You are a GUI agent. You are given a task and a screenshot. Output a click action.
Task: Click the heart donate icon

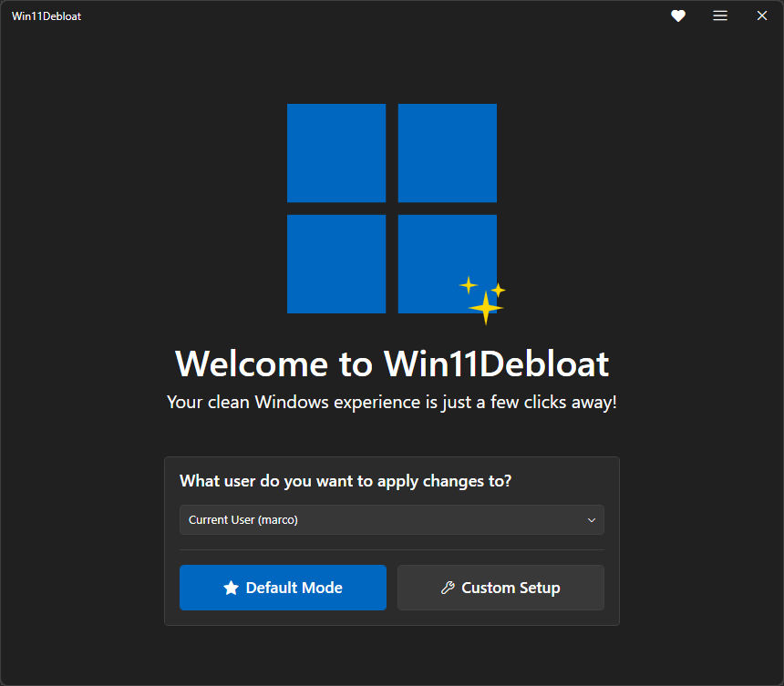(x=678, y=16)
